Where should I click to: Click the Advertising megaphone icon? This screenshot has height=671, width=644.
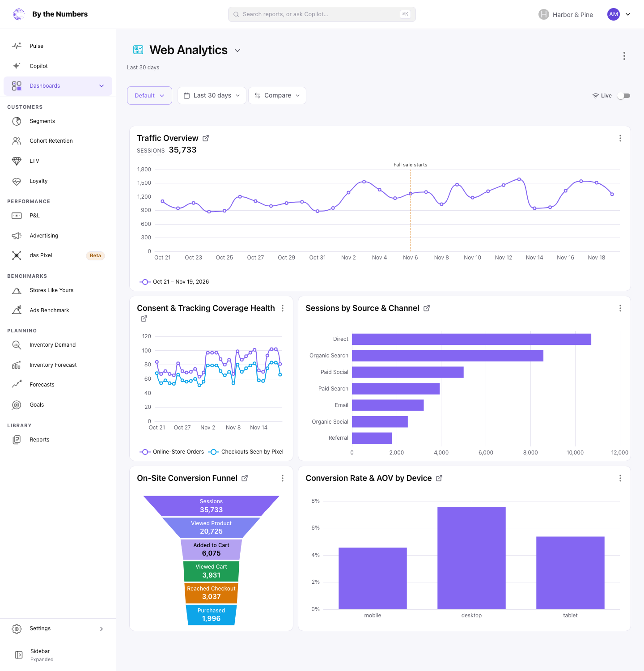point(17,236)
